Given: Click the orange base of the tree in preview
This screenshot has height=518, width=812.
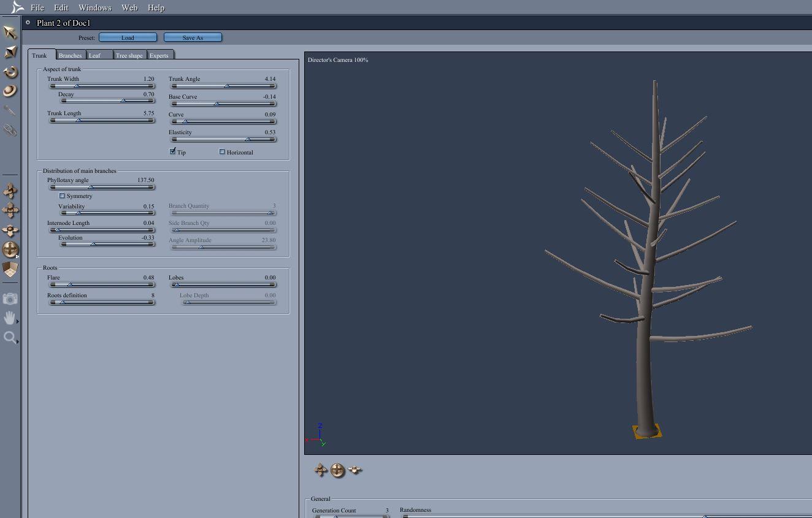Looking at the screenshot, I should coord(647,432).
